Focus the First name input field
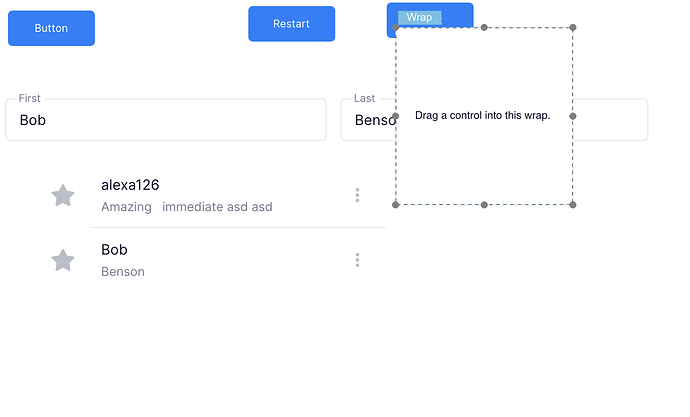The height and width of the screenshot is (417, 690). coord(166,120)
